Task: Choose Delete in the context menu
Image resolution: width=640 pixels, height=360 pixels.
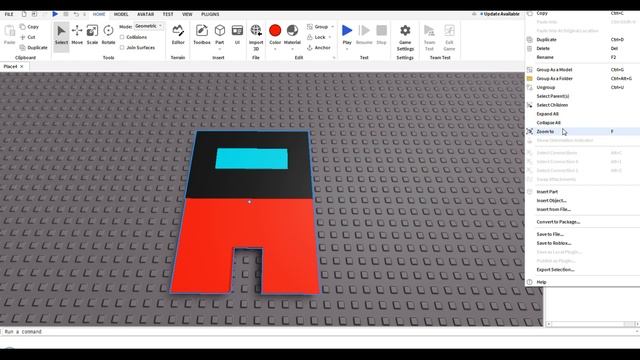Action: 582,49
